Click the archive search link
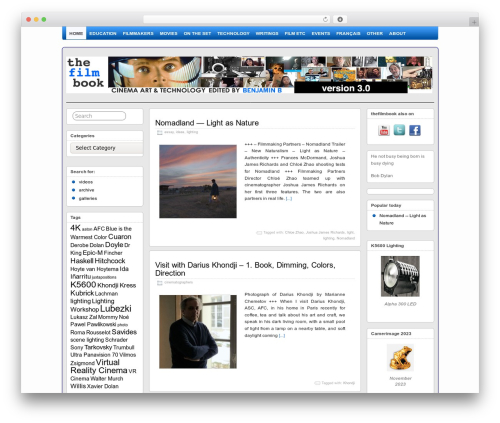 coord(86,190)
